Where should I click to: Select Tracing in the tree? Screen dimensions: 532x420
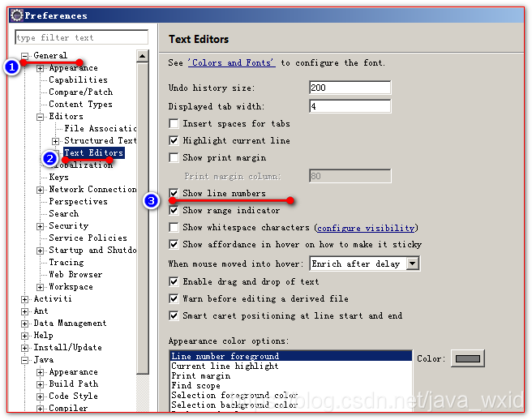coord(66,262)
